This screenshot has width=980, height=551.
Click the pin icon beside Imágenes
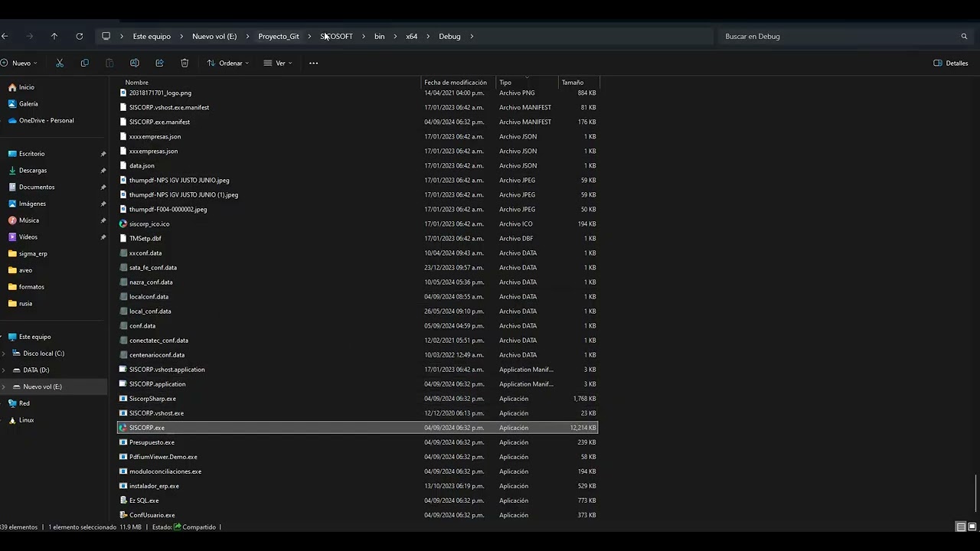tap(103, 204)
